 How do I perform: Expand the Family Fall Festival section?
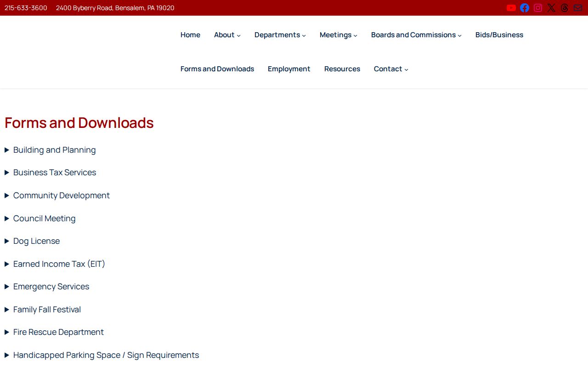(43, 310)
